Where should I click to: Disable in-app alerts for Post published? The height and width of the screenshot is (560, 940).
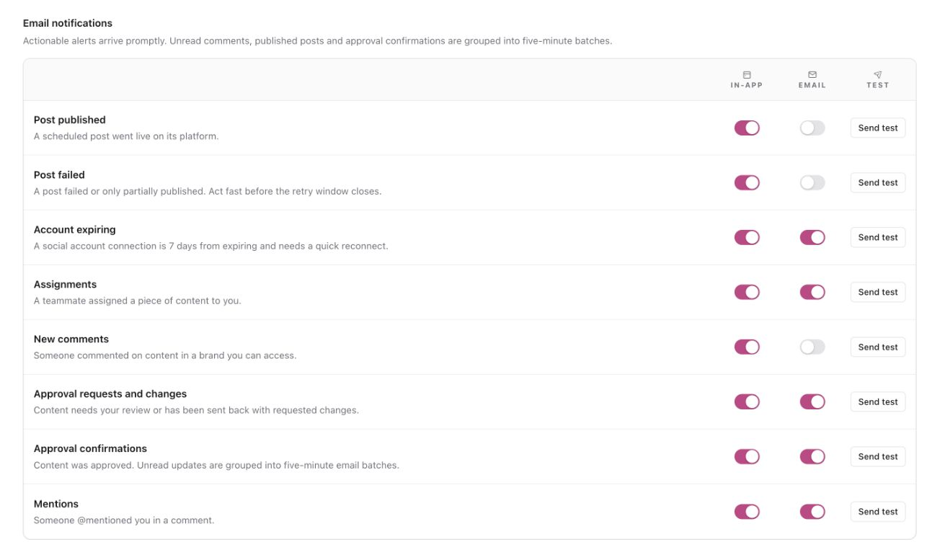click(747, 128)
